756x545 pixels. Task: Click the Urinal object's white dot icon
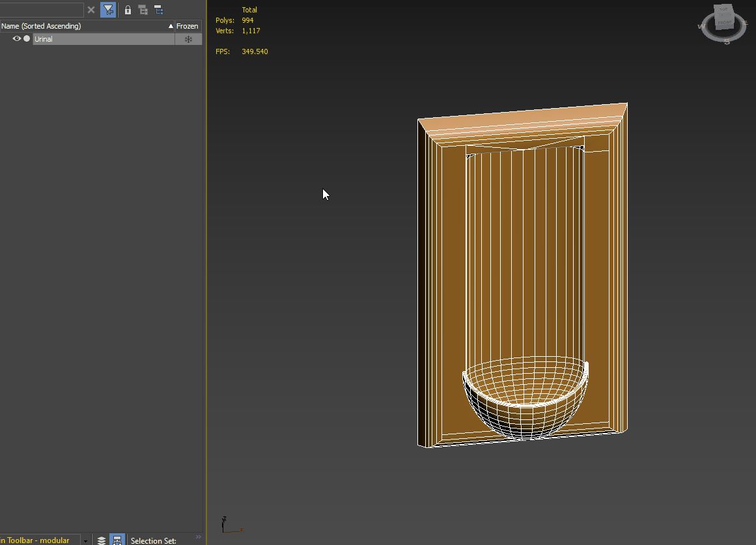[x=27, y=39]
